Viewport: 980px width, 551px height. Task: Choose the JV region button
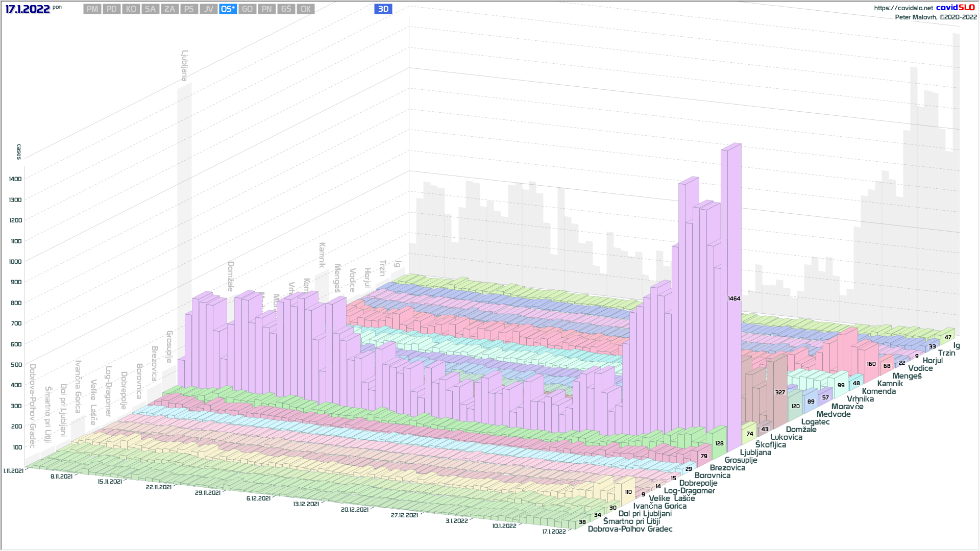[x=208, y=9]
